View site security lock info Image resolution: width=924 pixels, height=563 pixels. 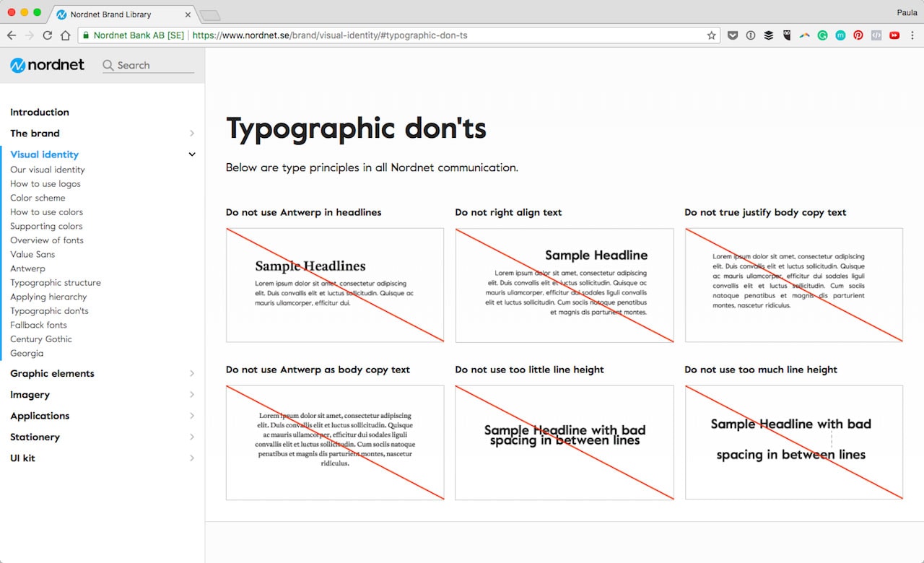[x=86, y=35]
